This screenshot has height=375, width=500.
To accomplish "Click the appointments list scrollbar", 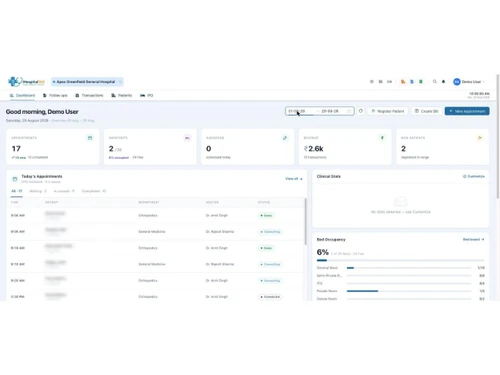I will 305,222.
